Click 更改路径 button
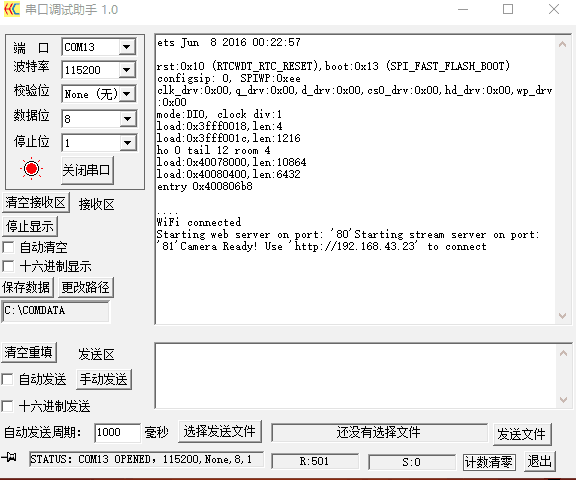This screenshot has height=480, width=576. [86, 287]
